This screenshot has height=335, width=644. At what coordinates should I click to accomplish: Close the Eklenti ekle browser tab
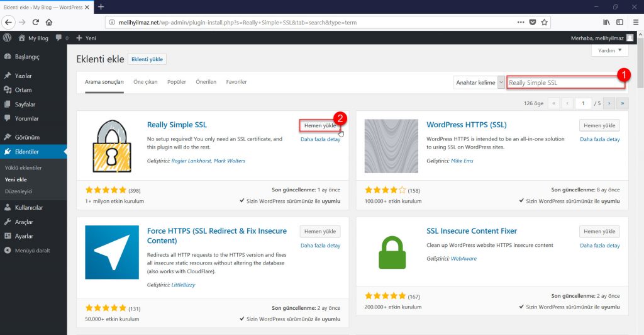87,8
